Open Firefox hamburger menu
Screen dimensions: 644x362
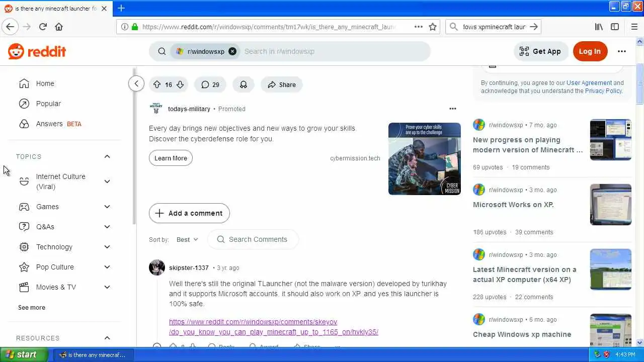pos(634,27)
